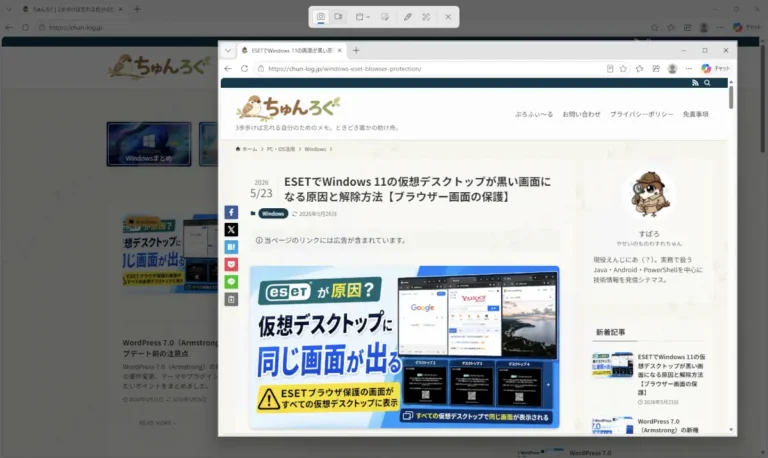Image resolution: width=768 pixels, height=458 pixels.
Task: Open the 免責事項 menu item
Action: point(696,114)
